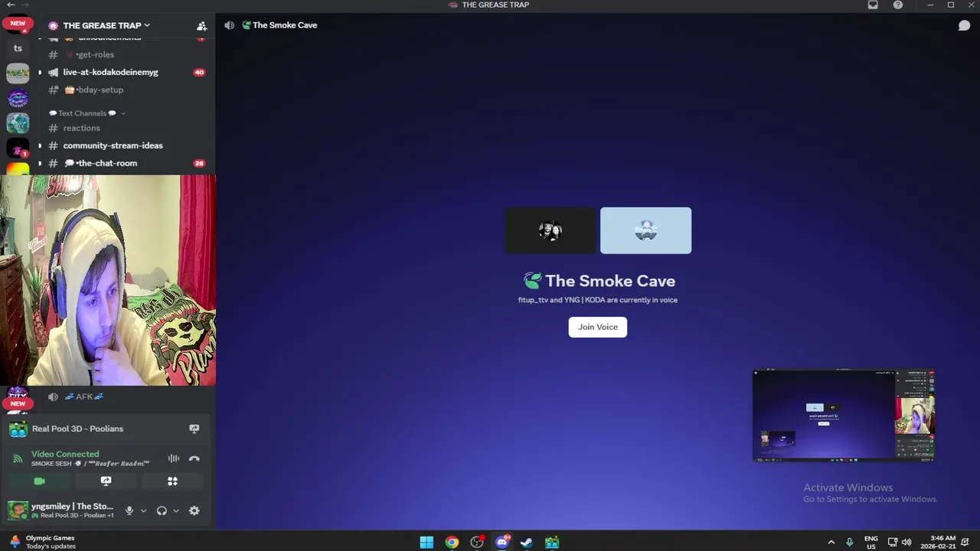The width and height of the screenshot is (980, 551).
Task: Click the NEW badge above server list
Action: pyautogui.click(x=18, y=23)
